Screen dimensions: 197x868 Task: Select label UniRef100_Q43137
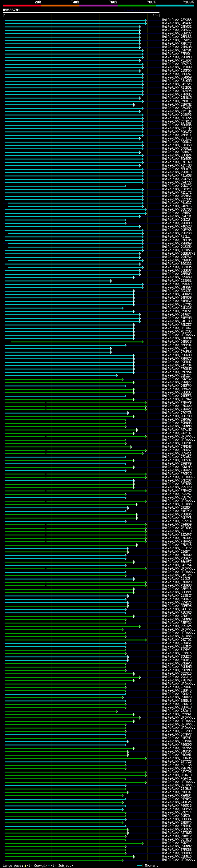click(177, 433)
